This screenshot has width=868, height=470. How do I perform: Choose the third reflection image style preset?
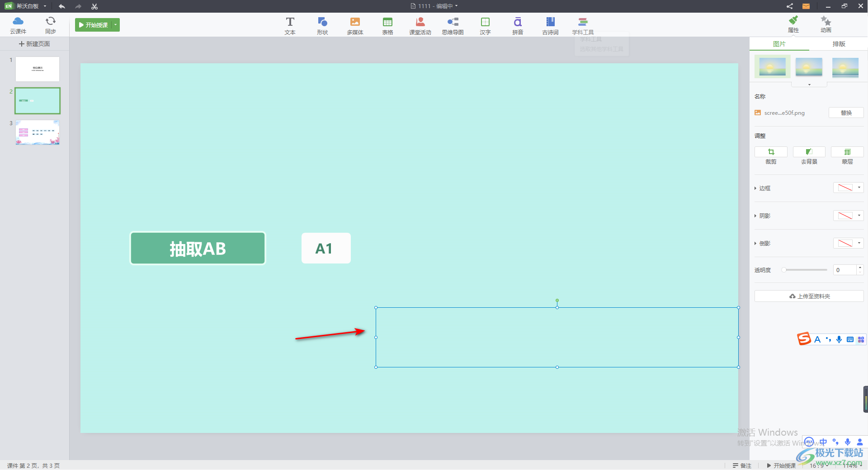click(x=845, y=67)
